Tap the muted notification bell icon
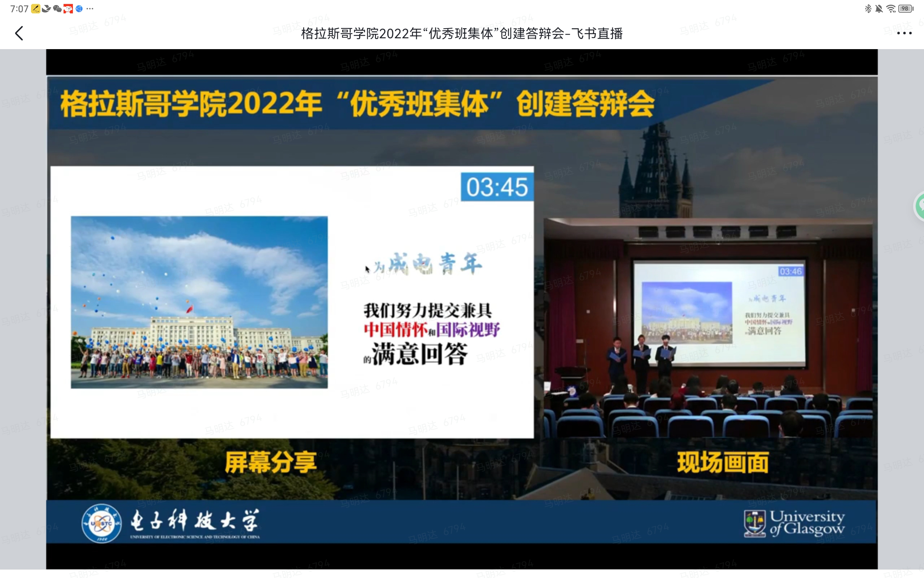The width and height of the screenshot is (924, 578). (x=879, y=8)
